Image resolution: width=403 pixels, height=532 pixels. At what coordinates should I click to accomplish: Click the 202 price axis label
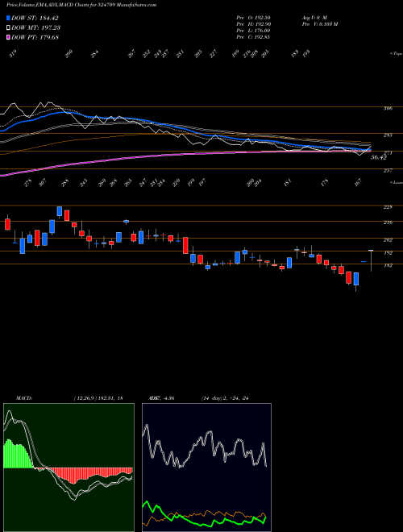[x=388, y=240]
